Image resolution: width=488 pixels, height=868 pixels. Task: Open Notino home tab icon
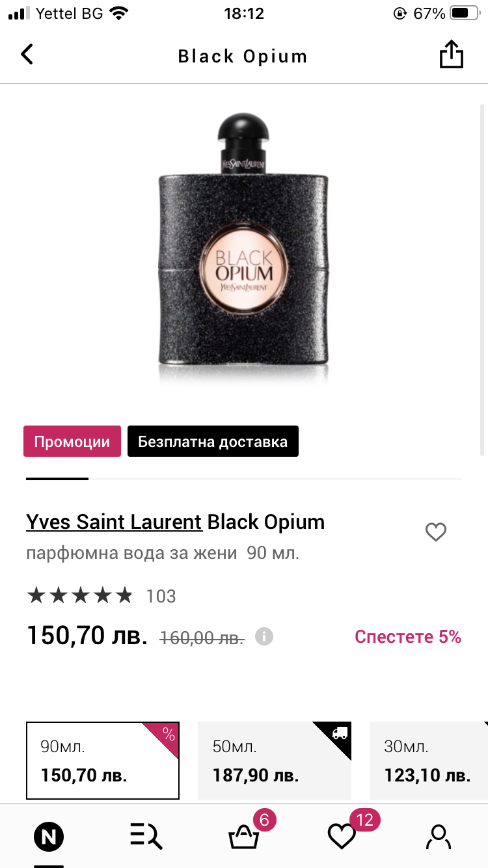(49, 836)
